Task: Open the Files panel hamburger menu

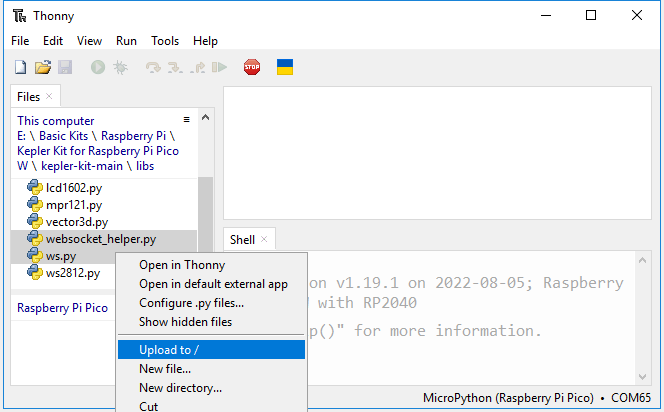Action: 186,120
